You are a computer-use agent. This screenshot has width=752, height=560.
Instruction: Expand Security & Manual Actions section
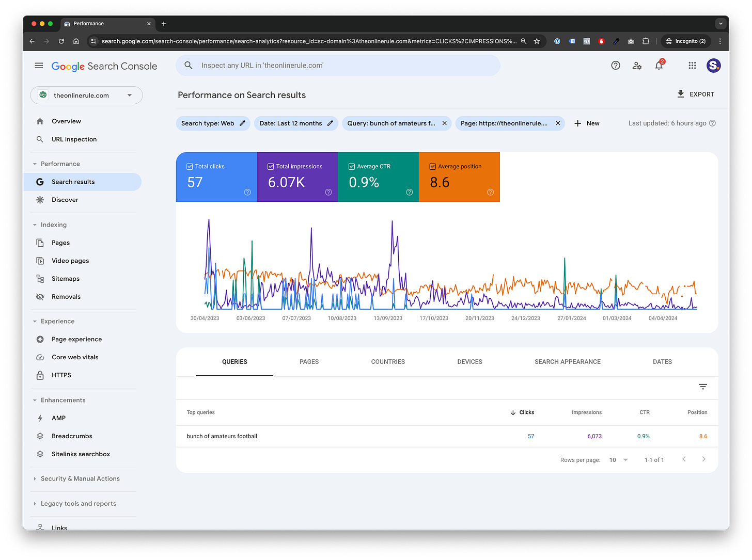(35, 479)
